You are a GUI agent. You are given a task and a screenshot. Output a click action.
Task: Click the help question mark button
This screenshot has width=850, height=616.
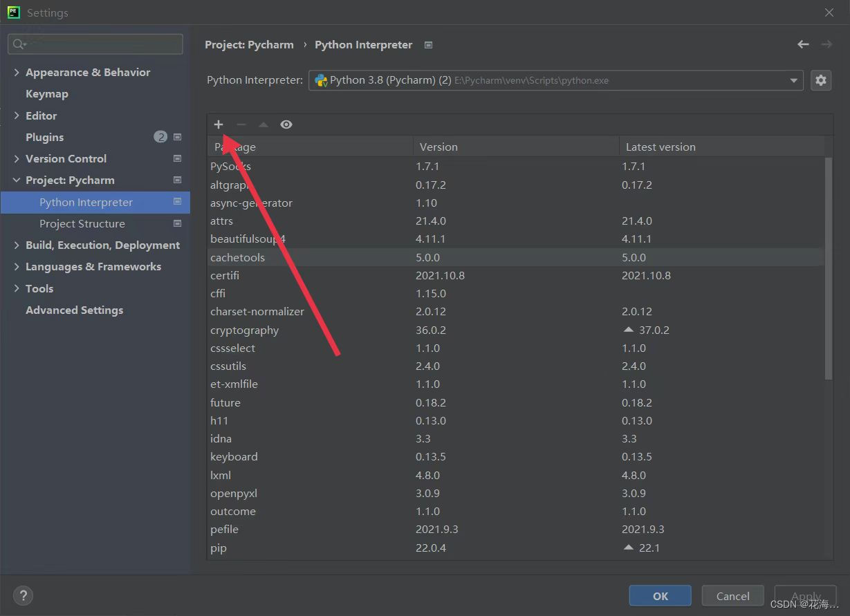pyautogui.click(x=23, y=595)
